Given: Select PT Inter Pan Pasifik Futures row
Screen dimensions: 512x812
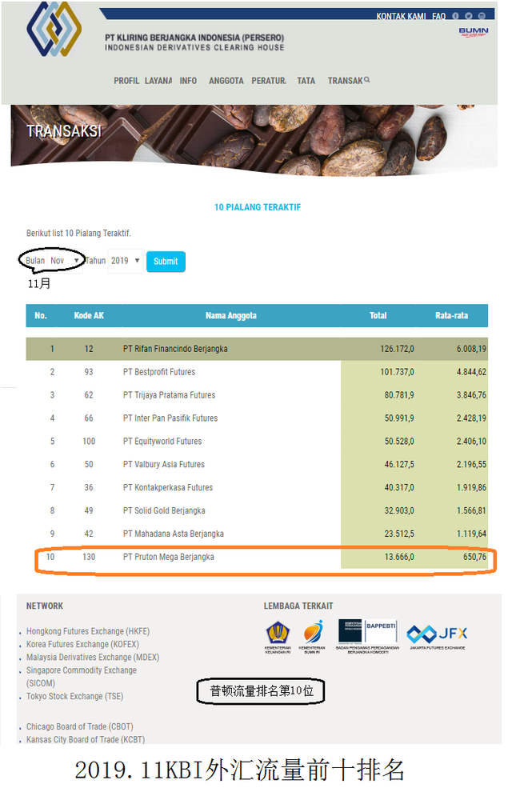Looking at the screenshot, I should [x=257, y=418].
